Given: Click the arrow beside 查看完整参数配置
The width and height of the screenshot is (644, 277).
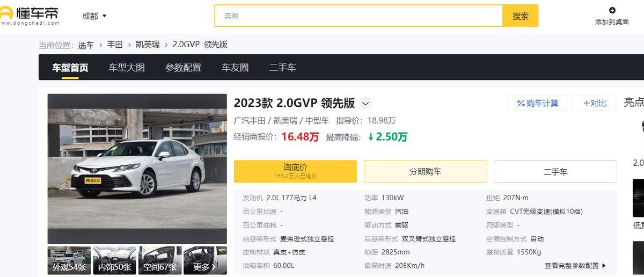Looking at the screenshot, I should [x=604, y=266].
